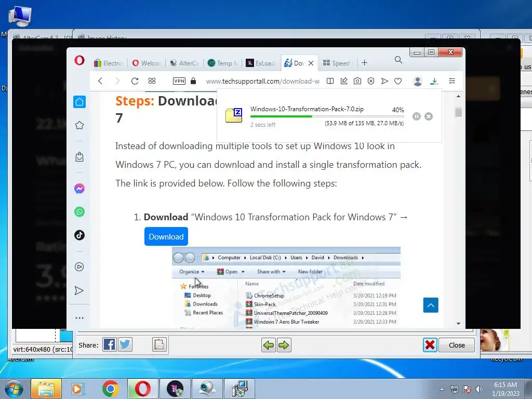532x399 pixels.
Task: Click the page's vertical scrollbar thumb
Action: [458, 112]
